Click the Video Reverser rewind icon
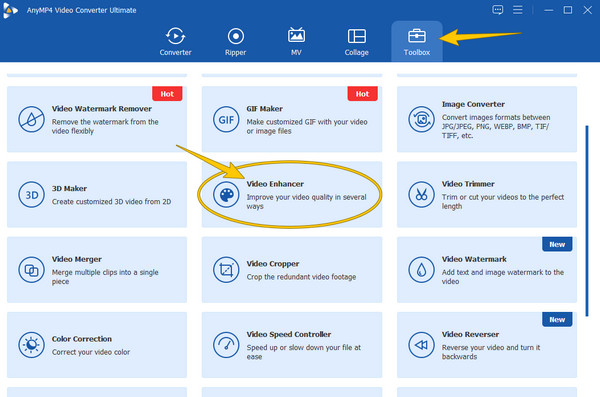600x397 pixels. point(421,345)
